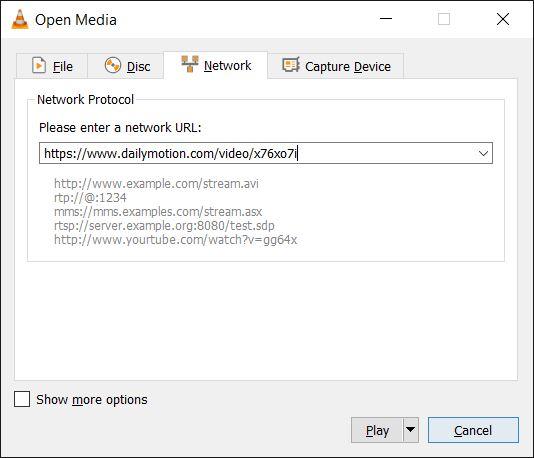The width and height of the screenshot is (534, 458).
Task: Open the Play button's dropdown arrow
Action: 411,430
